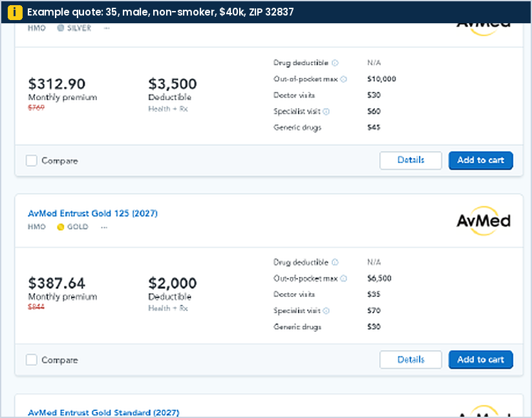Click Health + Rx under the $3,500 deductible
This screenshot has width=532, height=418.
pyautogui.click(x=168, y=109)
